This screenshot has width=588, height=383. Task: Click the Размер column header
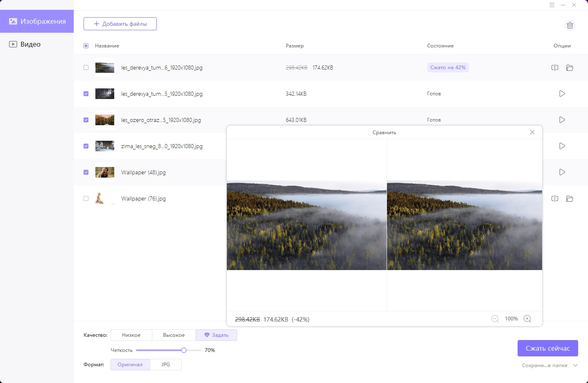click(295, 46)
